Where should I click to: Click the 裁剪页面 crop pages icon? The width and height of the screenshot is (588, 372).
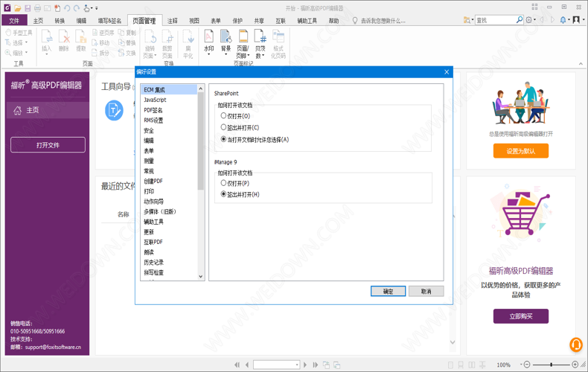point(167,36)
